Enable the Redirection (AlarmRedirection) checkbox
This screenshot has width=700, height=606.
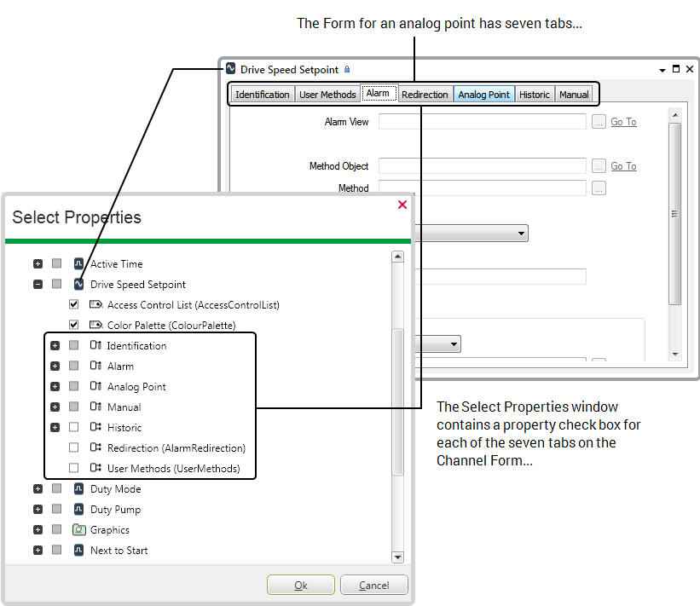point(74,447)
